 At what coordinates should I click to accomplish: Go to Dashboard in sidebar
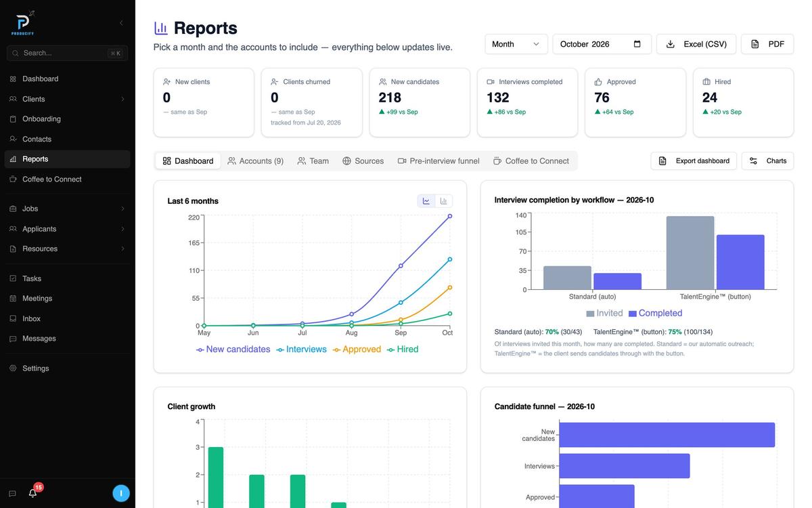[x=68, y=79]
